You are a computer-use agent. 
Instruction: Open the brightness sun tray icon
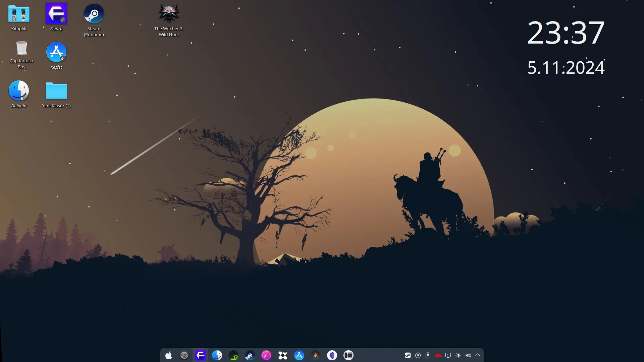coord(458,355)
